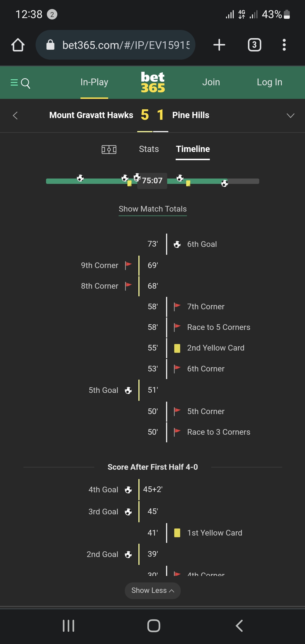Select the Timeline tab

point(193,149)
